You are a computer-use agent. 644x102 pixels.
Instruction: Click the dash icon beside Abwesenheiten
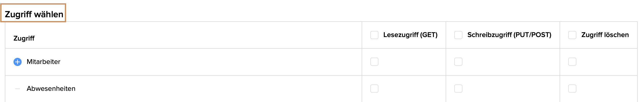18,89
